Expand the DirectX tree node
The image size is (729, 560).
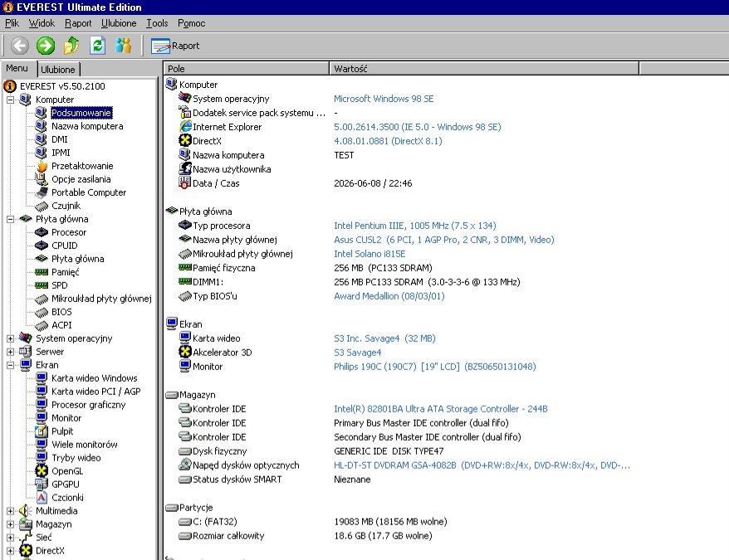click(x=10, y=551)
